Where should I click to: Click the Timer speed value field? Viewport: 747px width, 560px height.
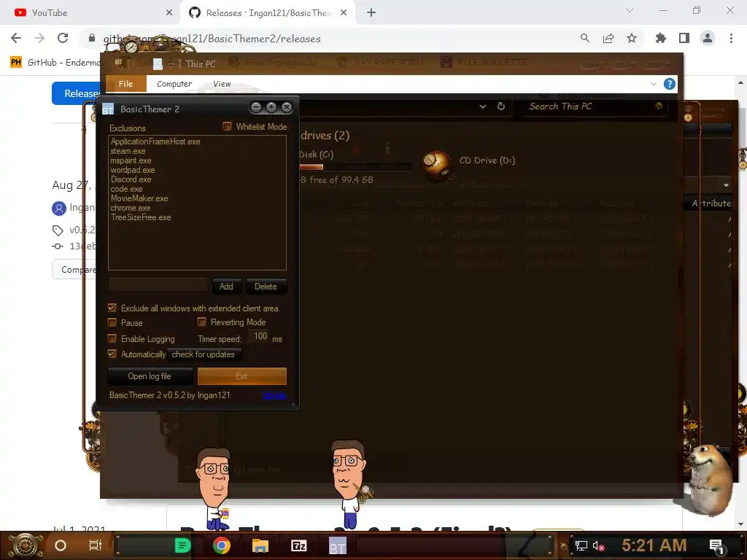[x=259, y=337]
